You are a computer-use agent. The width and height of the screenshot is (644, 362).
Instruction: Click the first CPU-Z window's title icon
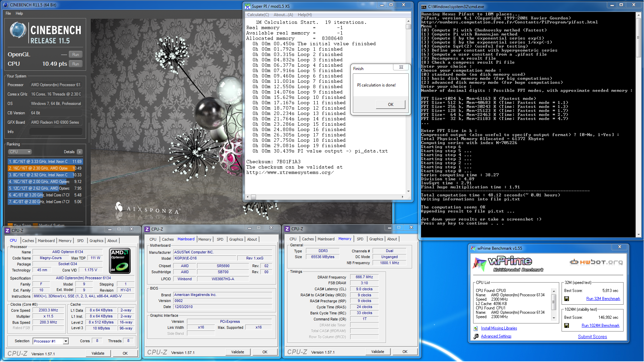click(7, 230)
